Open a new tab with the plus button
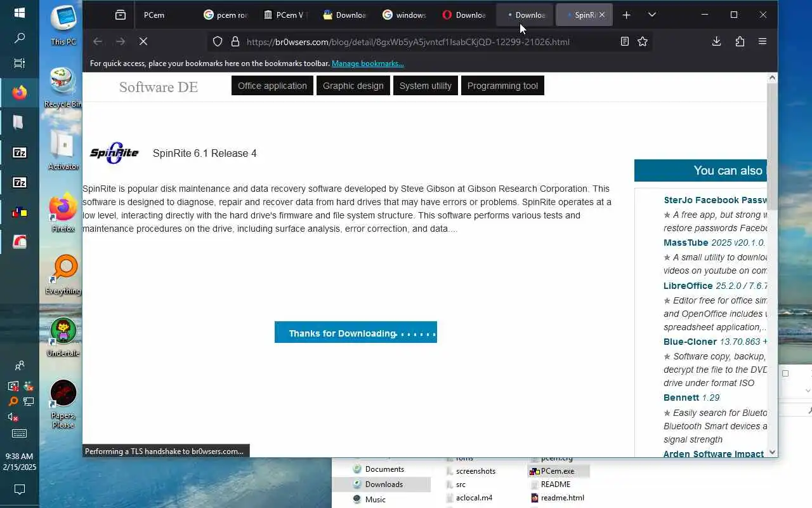 [626, 15]
